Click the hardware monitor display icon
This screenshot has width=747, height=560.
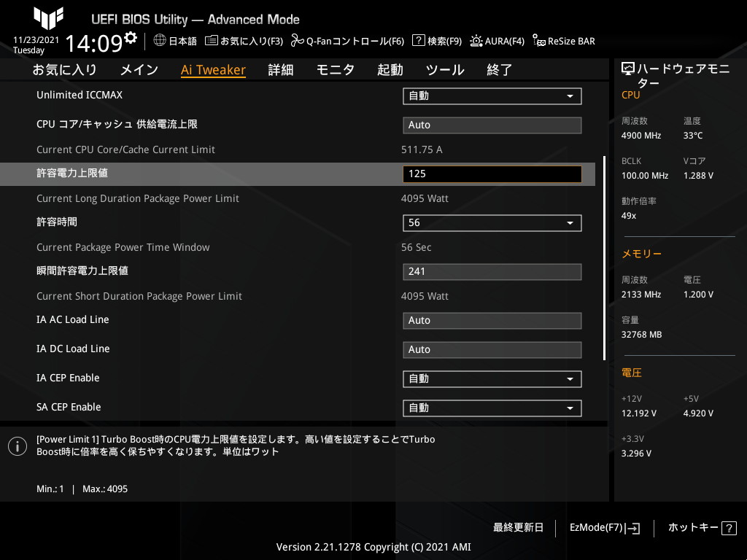pos(628,69)
